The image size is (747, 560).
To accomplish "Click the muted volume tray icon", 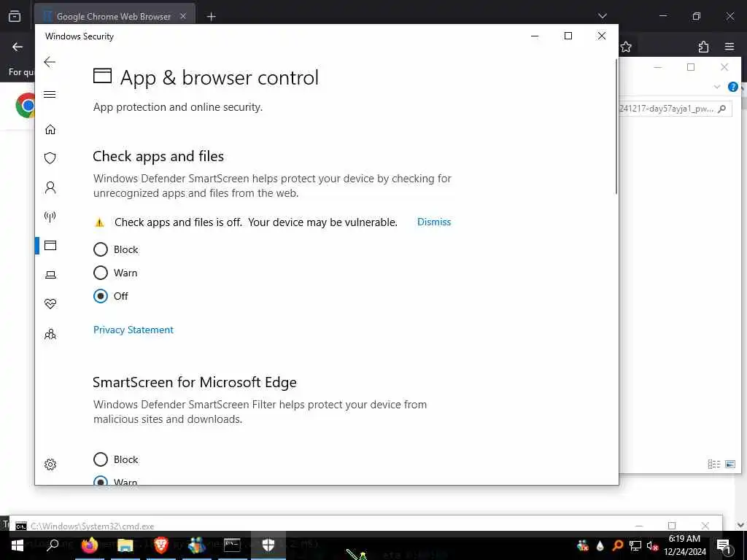I will click(x=652, y=545).
